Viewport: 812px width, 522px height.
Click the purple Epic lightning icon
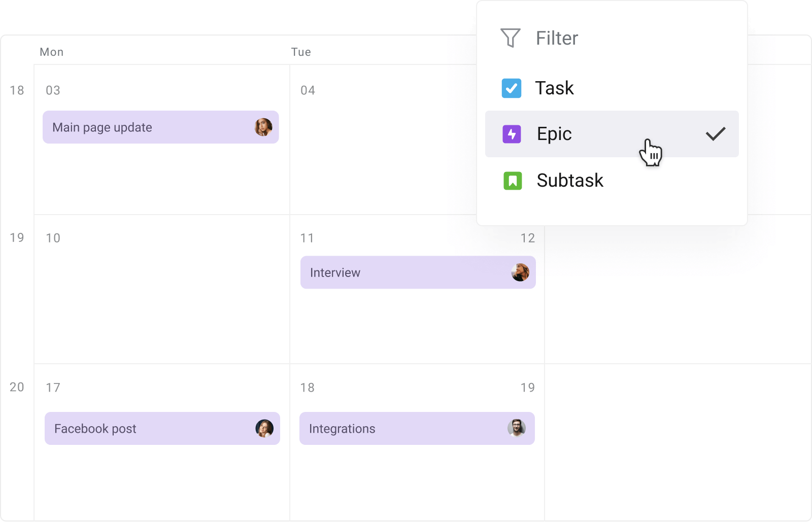[x=512, y=134]
